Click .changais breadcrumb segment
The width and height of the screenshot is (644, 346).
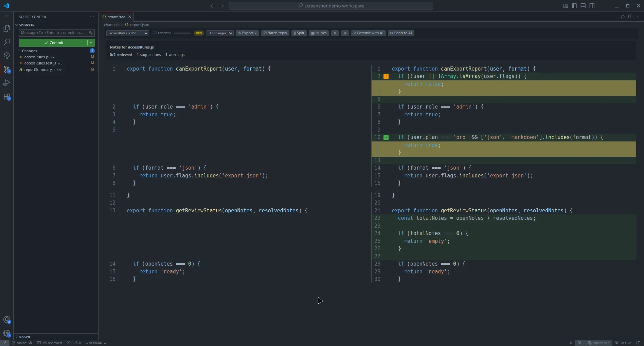tap(111, 25)
